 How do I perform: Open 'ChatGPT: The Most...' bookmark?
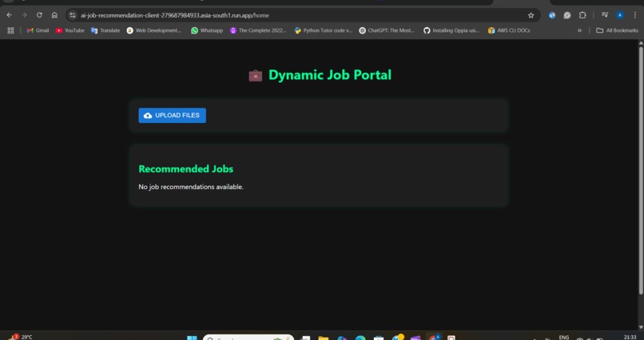point(387,30)
